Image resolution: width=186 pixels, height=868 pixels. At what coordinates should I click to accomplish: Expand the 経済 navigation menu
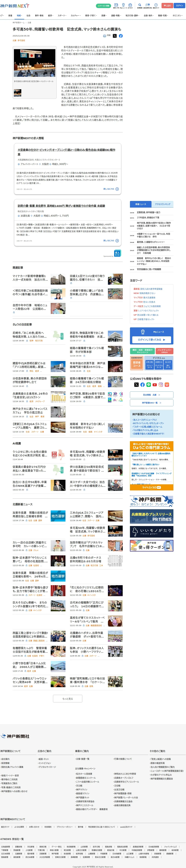pyautogui.click(x=51, y=15)
